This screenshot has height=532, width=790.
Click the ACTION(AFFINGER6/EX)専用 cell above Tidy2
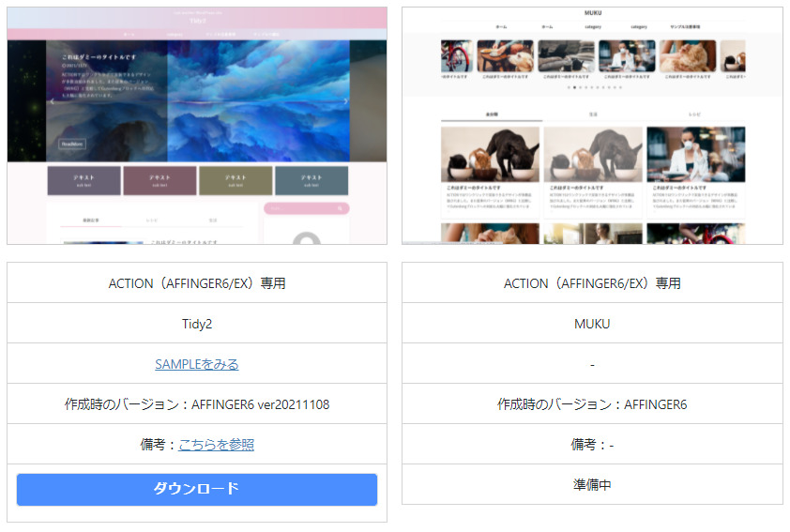(x=197, y=283)
